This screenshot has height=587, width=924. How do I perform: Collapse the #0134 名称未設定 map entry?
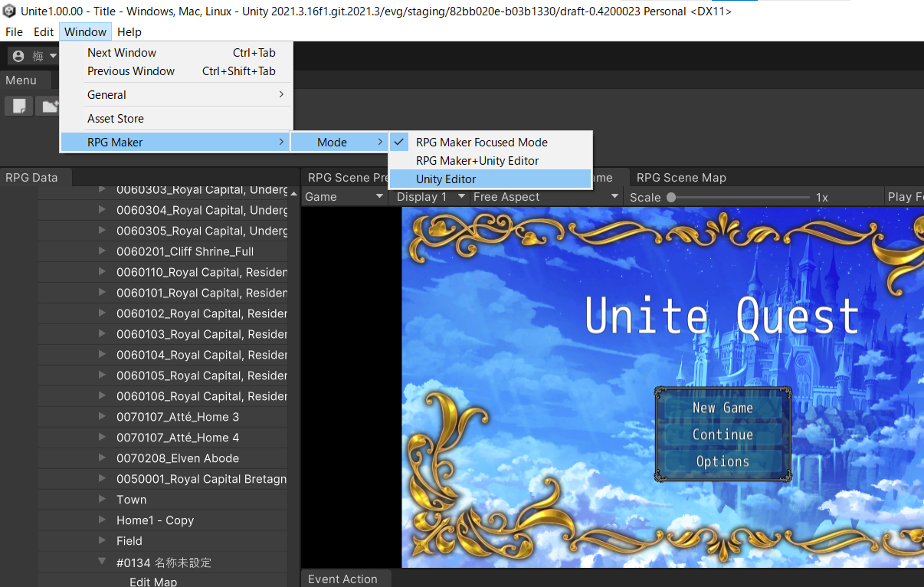[102, 562]
